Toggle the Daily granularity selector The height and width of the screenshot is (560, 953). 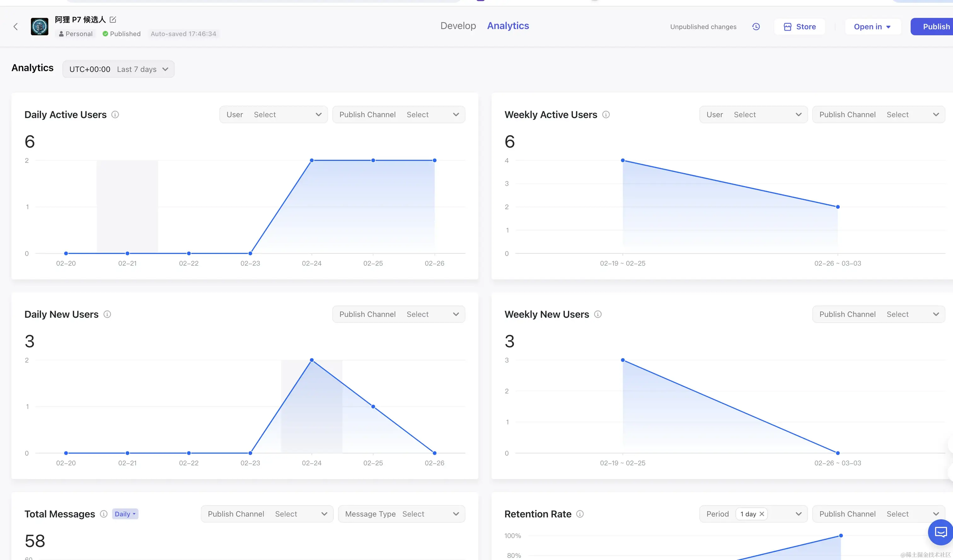(125, 513)
